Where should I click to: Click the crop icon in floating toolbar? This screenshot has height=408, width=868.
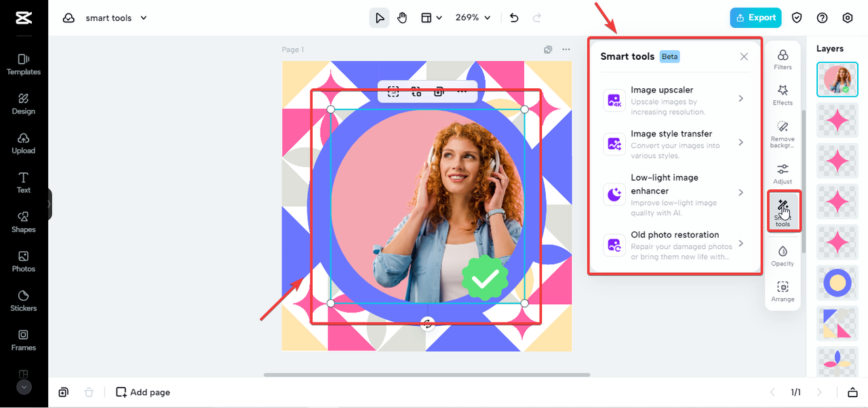coord(393,92)
